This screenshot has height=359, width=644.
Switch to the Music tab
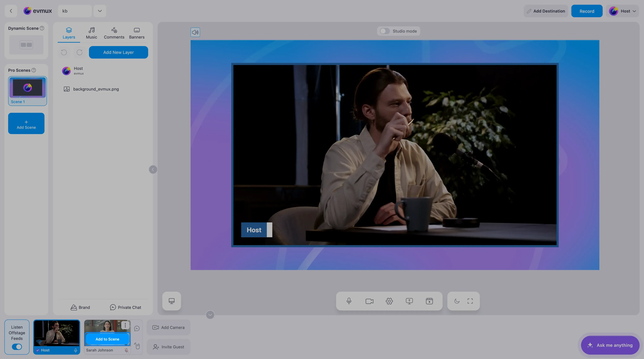[x=91, y=33]
